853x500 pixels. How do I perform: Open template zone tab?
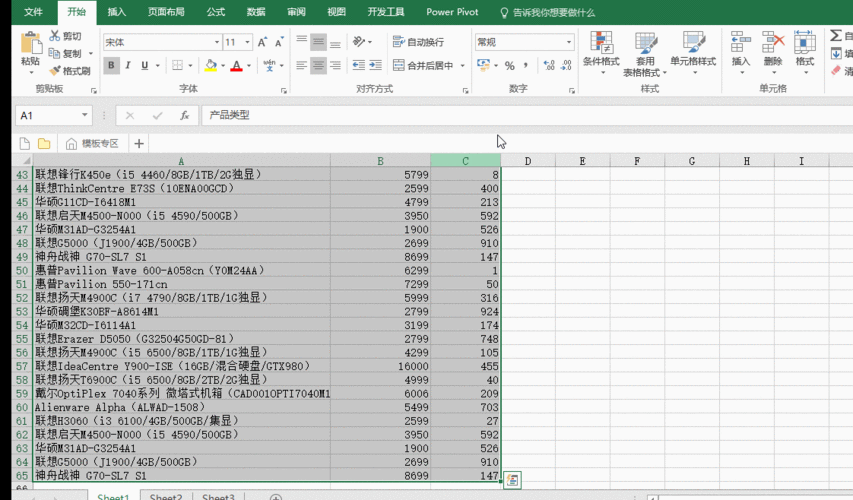click(x=92, y=144)
